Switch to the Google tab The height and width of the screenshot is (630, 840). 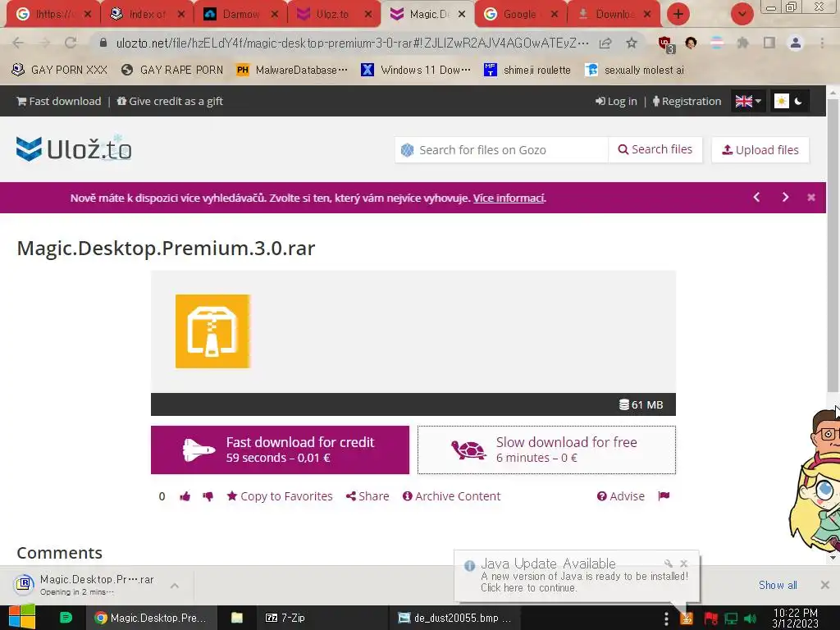pyautogui.click(x=521, y=15)
